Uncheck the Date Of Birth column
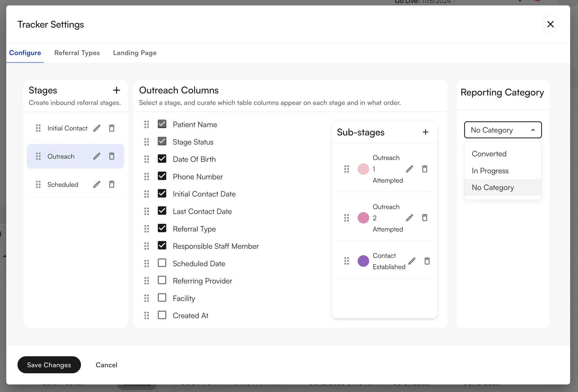Screen dimensions: 578x392 click(x=162, y=159)
